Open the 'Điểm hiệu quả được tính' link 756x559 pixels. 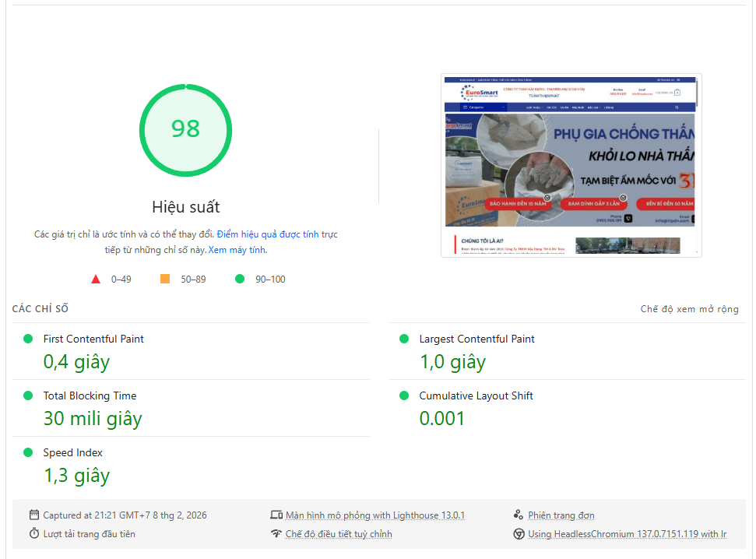pos(268,234)
